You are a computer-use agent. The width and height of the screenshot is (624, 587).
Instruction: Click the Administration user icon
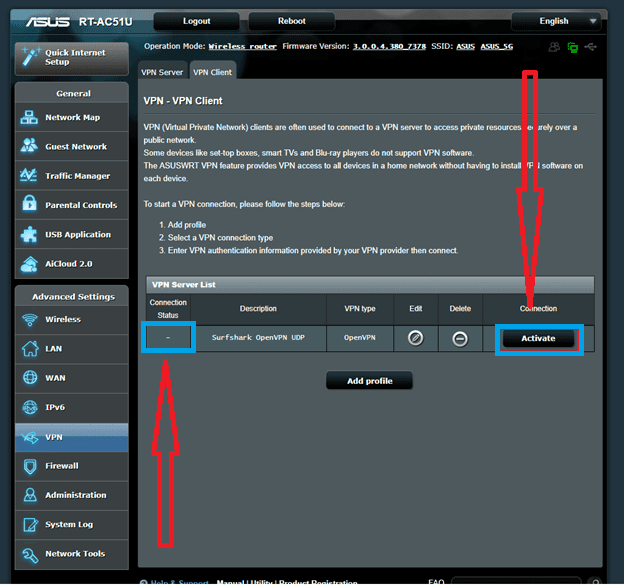pyautogui.click(x=30, y=495)
